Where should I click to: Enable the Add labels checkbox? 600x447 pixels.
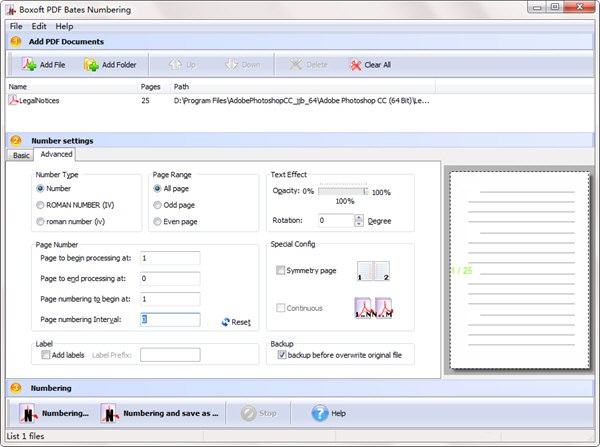tap(46, 355)
